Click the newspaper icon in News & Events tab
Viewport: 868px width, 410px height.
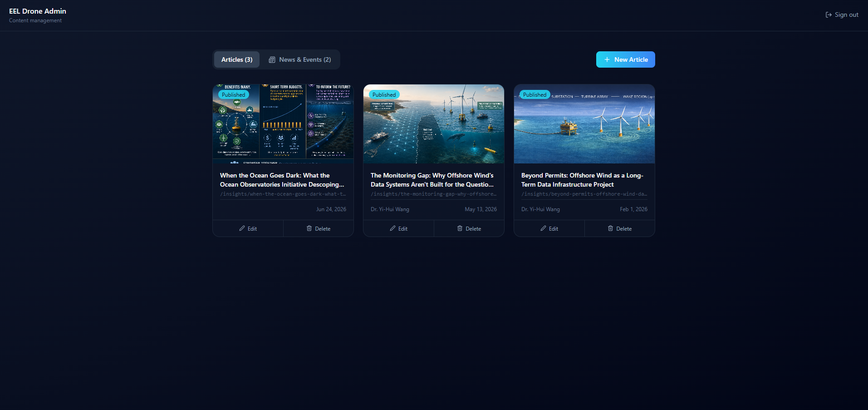(272, 60)
